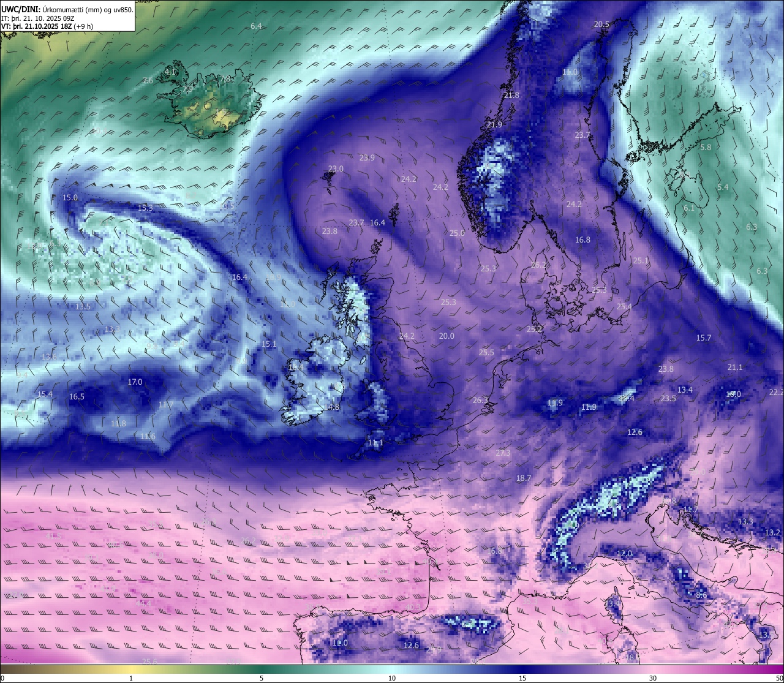Click the map value '15.4'
The width and height of the screenshot is (784, 683).
(45, 394)
